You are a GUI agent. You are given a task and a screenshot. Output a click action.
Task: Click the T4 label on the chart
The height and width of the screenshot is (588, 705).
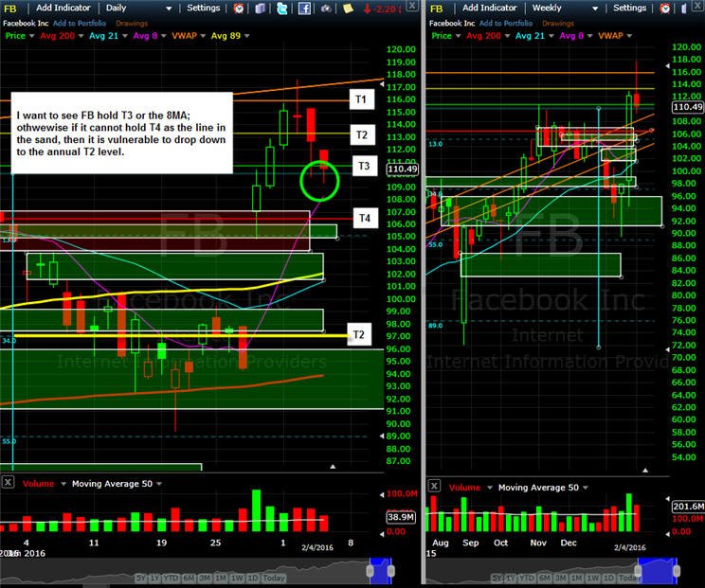pyautogui.click(x=365, y=219)
